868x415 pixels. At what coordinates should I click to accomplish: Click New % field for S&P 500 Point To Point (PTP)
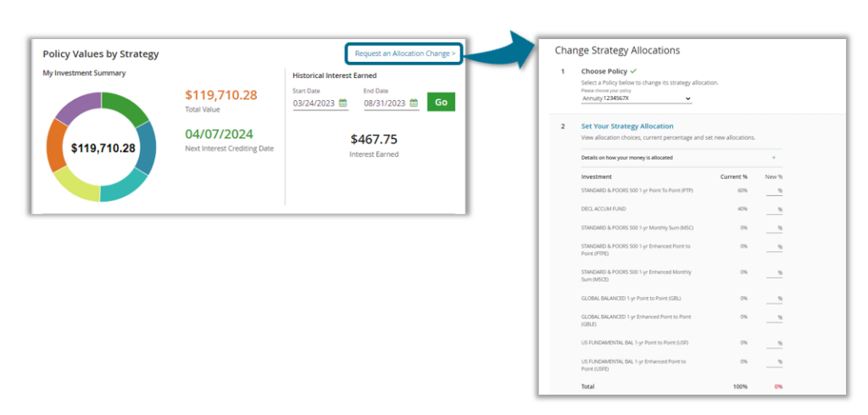pyautogui.click(x=772, y=191)
